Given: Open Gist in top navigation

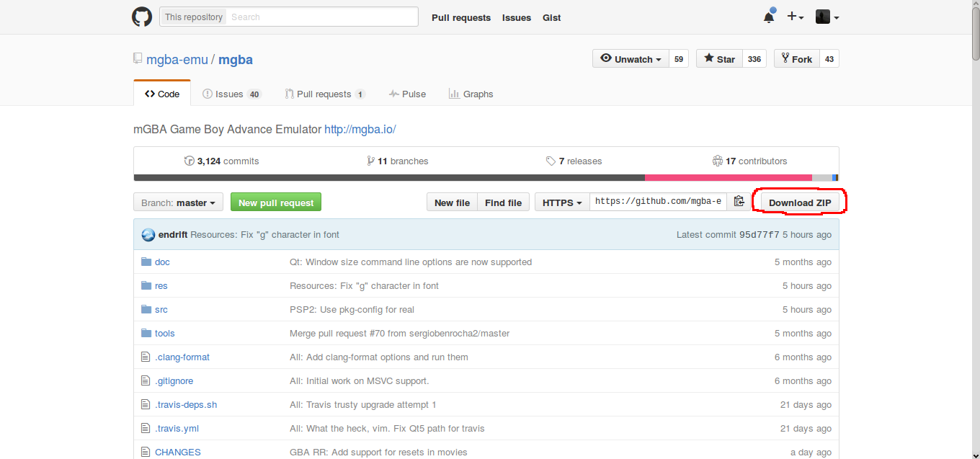Looking at the screenshot, I should click(552, 17).
